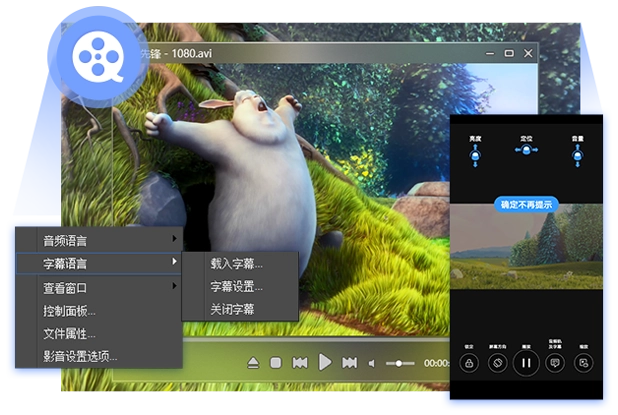Click the 确定不再提示 button
The height and width of the screenshot is (415, 618).
525,204
